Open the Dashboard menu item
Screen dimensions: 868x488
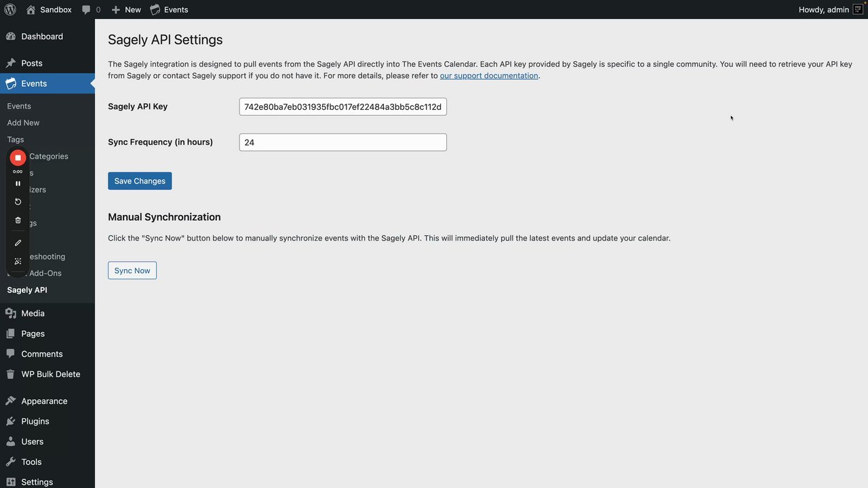point(41,37)
